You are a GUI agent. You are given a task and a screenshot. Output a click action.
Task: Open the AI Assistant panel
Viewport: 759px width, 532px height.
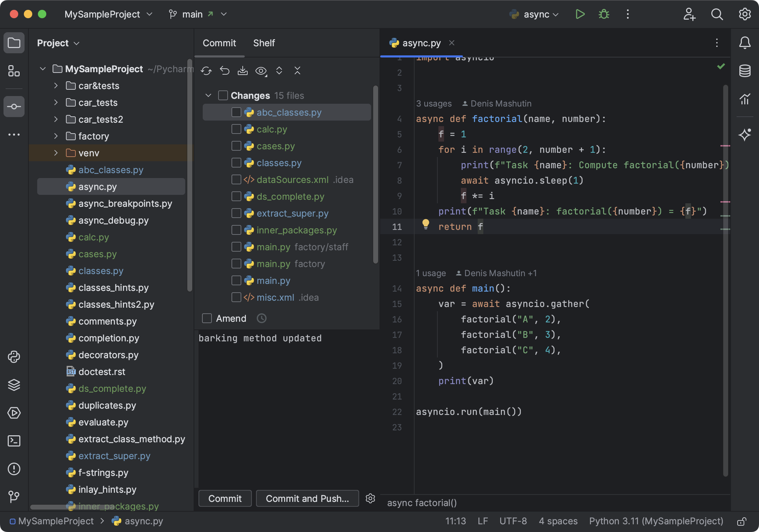point(746,135)
